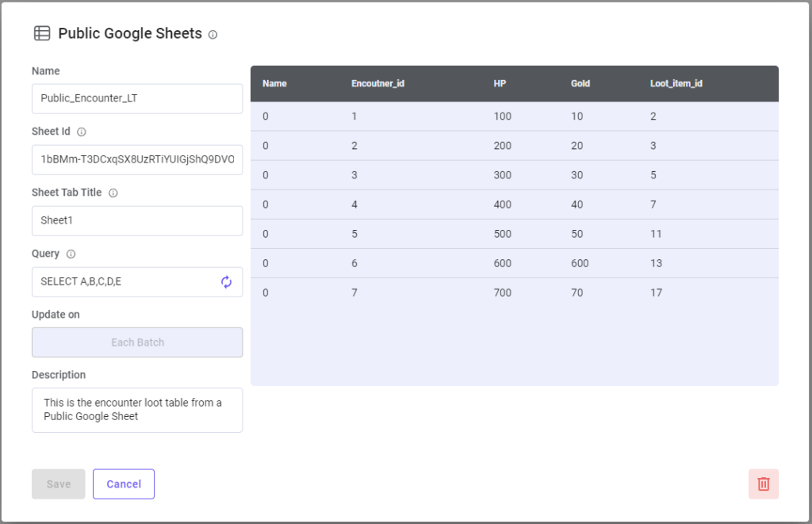
Task: Click the table icon beside Public Google Sheets title
Action: [42, 33]
